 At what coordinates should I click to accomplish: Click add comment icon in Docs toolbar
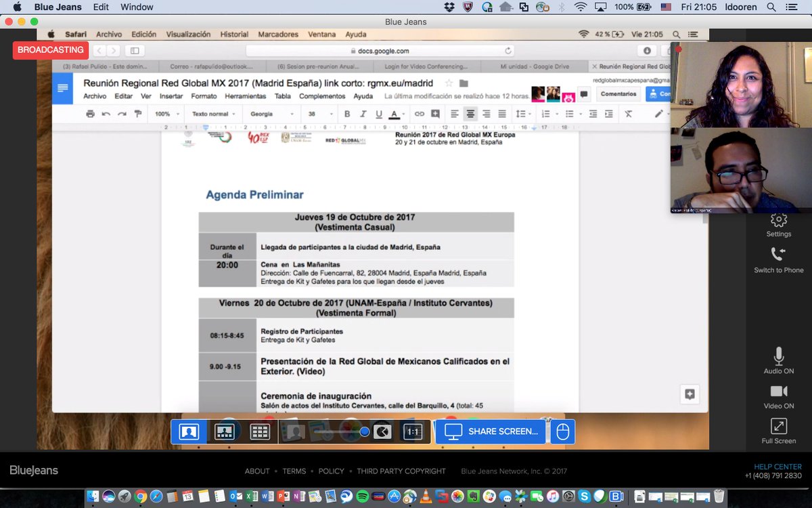click(435, 114)
